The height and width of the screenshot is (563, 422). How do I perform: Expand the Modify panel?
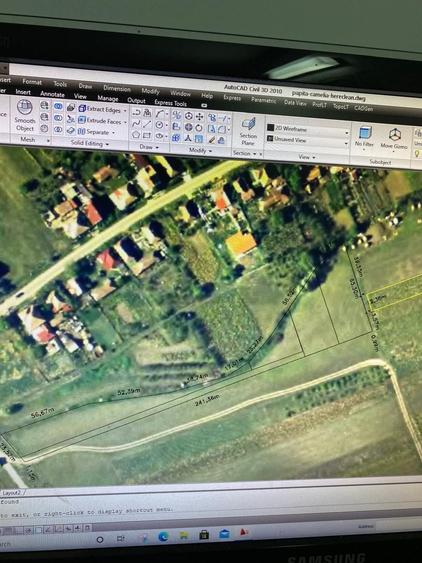point(200,151)
